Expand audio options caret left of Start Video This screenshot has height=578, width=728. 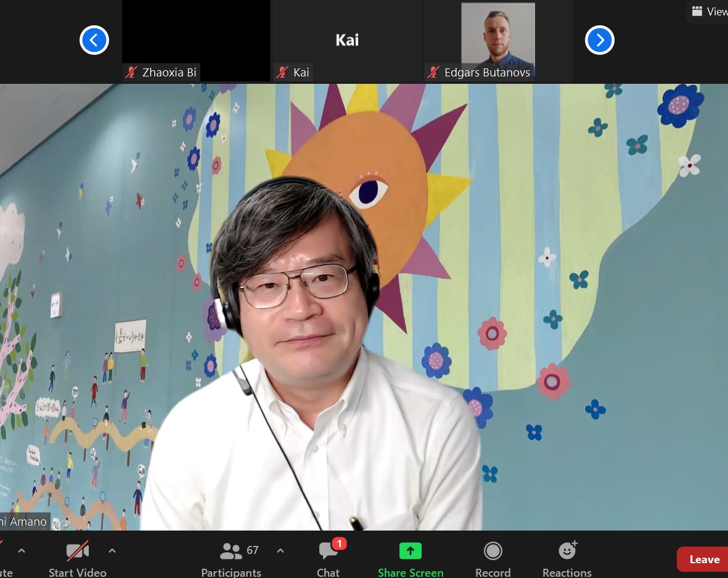tap(22, 551)
